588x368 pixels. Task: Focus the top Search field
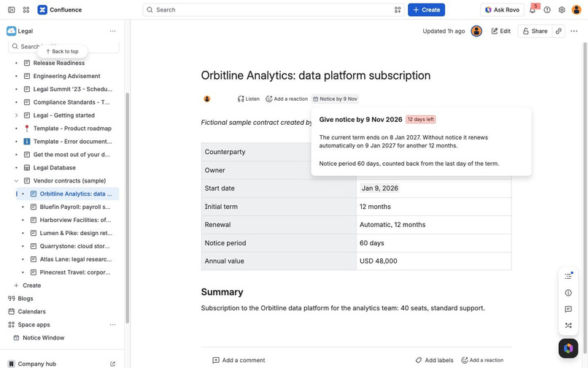tap(274, 9)
